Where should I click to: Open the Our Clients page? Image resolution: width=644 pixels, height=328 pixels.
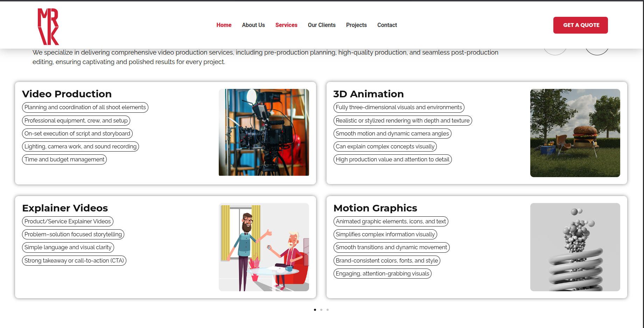[321, 25]
